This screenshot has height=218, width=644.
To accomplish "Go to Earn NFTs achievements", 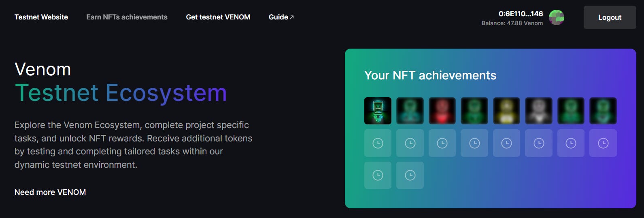I will pyautogui.click(x=127, y=17).
